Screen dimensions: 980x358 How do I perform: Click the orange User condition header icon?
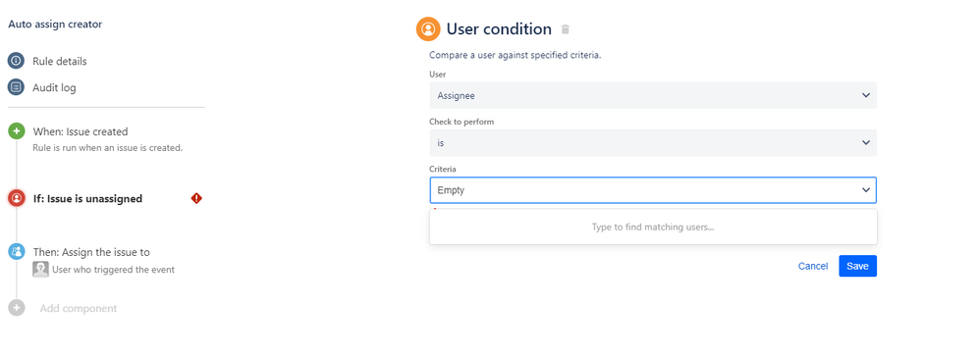tap(428, 28)
